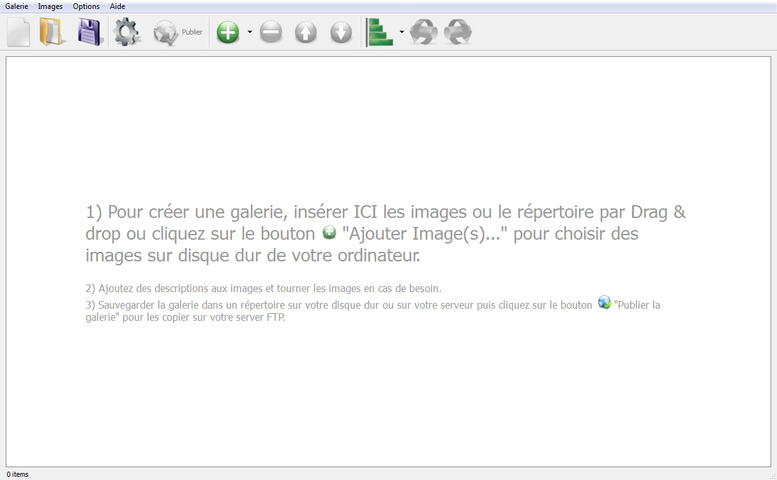Move image down with the down arrow icon
The height and width of the screenshot is (480, 777).
pos(341,33)
